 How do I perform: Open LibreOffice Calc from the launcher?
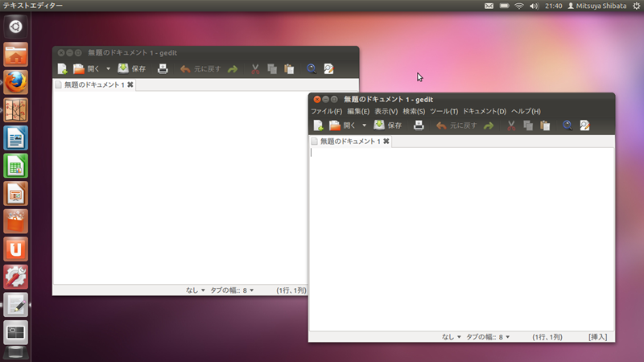tap(15, 166)
